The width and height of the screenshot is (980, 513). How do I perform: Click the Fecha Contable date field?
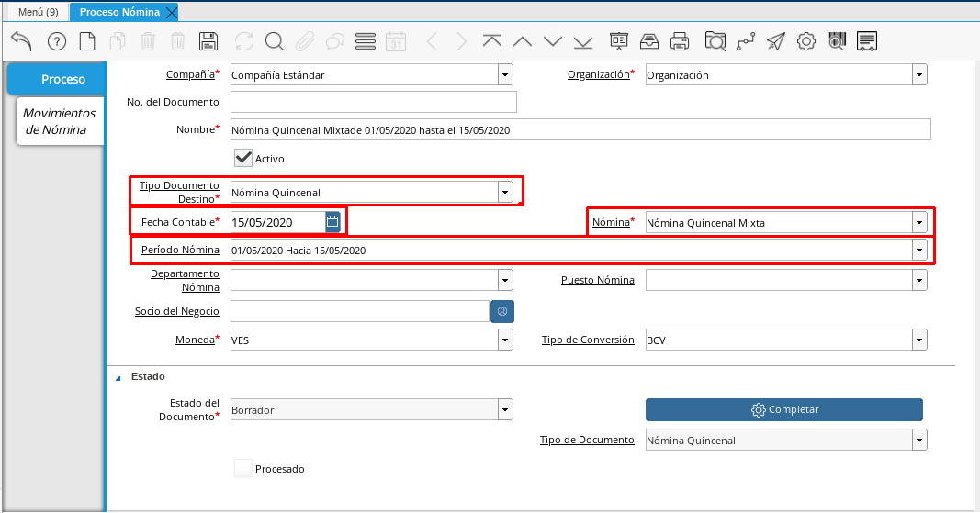[x=278, y=222]
